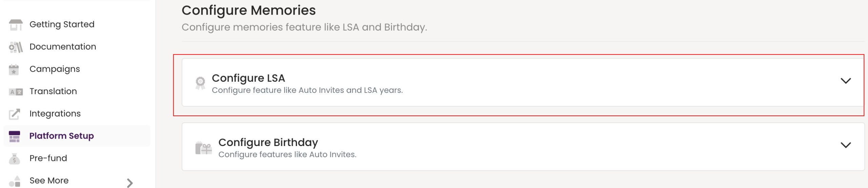Select Translation from the sidebar
The height and width of the screenshot is (188, 868).
point(53,91)
